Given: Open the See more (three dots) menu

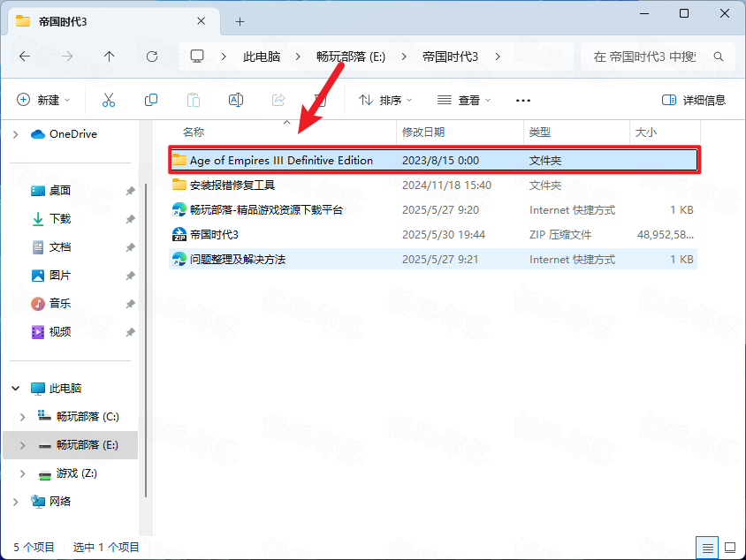Looking at the screenshot, I should click(x=523, y=101).
